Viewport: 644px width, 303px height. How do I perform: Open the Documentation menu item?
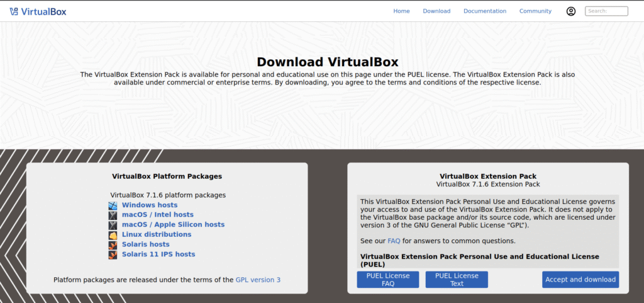tap(485, 11)
